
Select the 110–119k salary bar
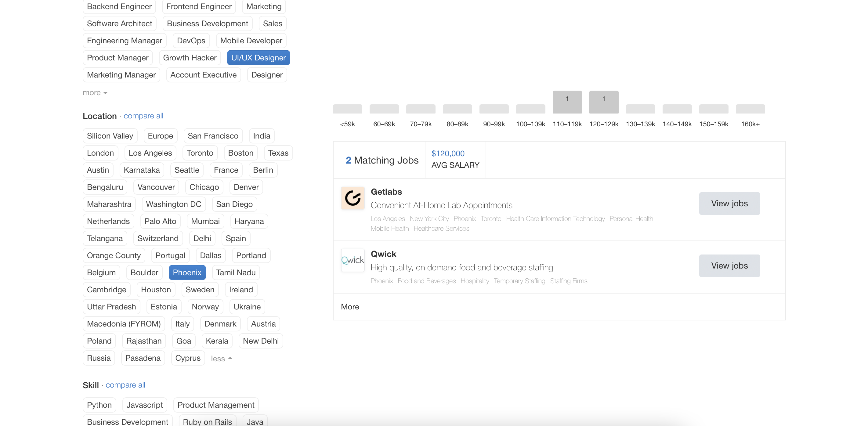pyautogui.click(x=567, y=102)
